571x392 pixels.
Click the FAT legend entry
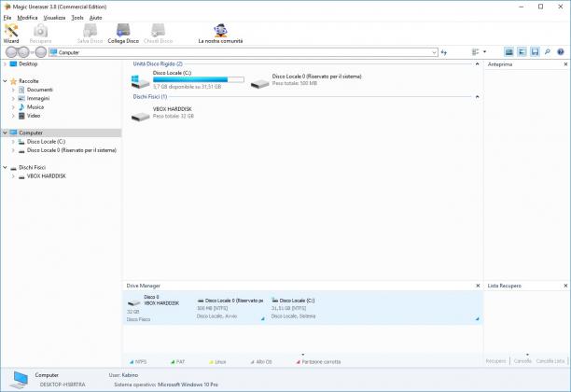[177, 362]
